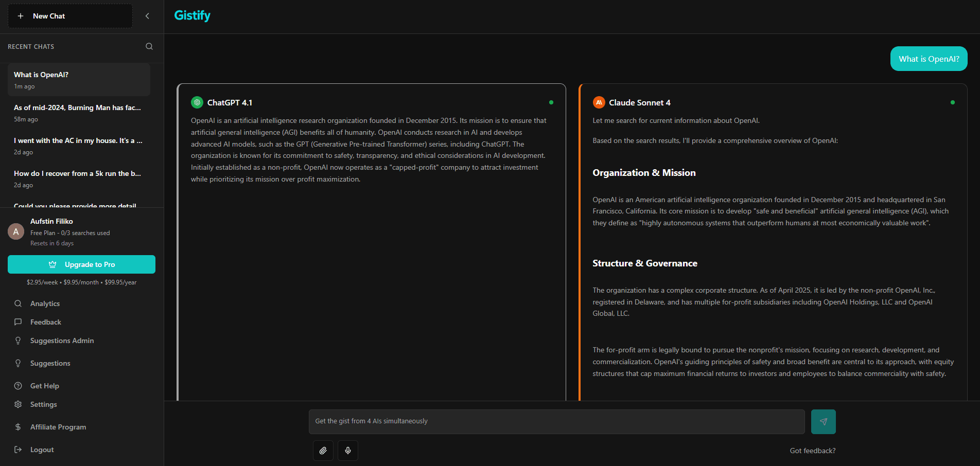Select Suggestions Admin in the sidebar

[61, 340]
